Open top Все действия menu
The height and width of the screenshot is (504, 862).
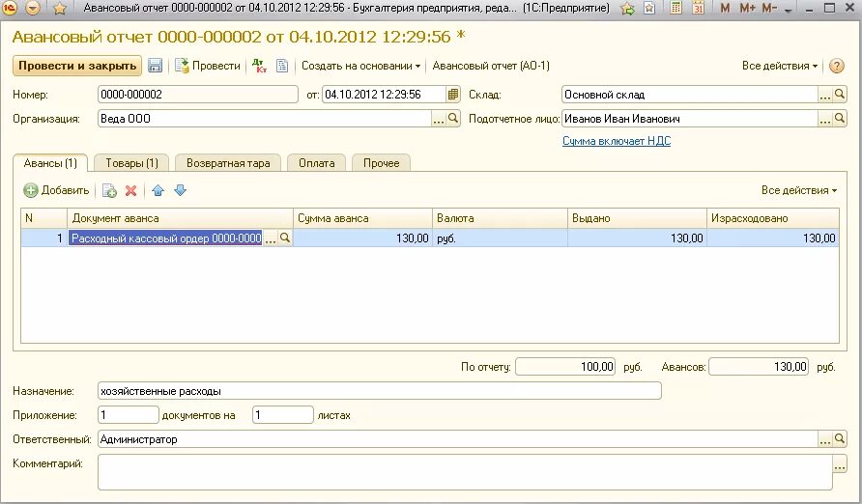coord(780,66)
